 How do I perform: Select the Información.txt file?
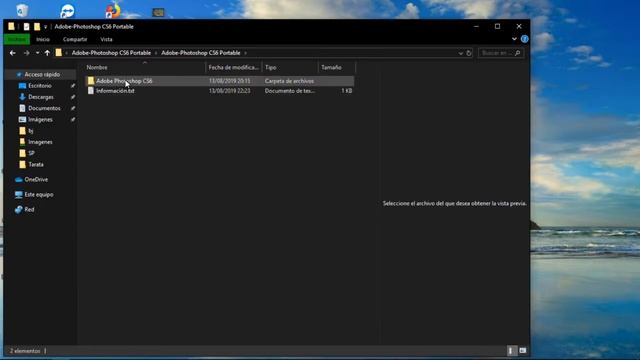click(220, 91)
